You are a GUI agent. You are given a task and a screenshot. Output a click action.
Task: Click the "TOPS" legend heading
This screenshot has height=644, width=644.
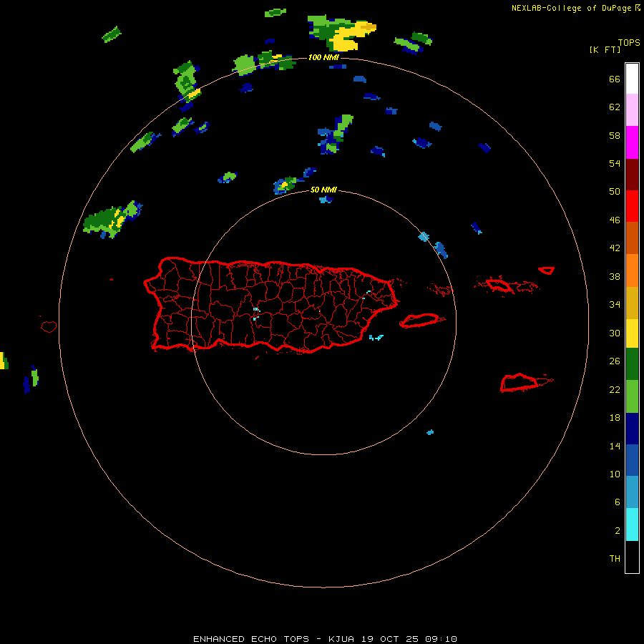tap(629, 42)
